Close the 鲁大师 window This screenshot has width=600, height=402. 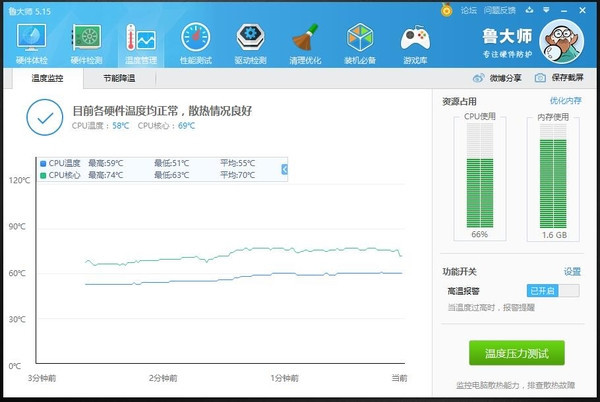[582, 10]
